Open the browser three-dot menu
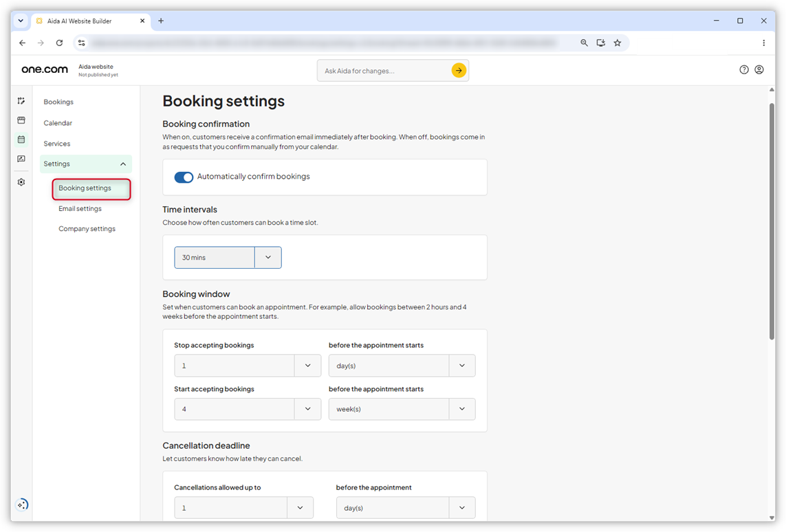 pyautogui.click(x=763, y=43)
